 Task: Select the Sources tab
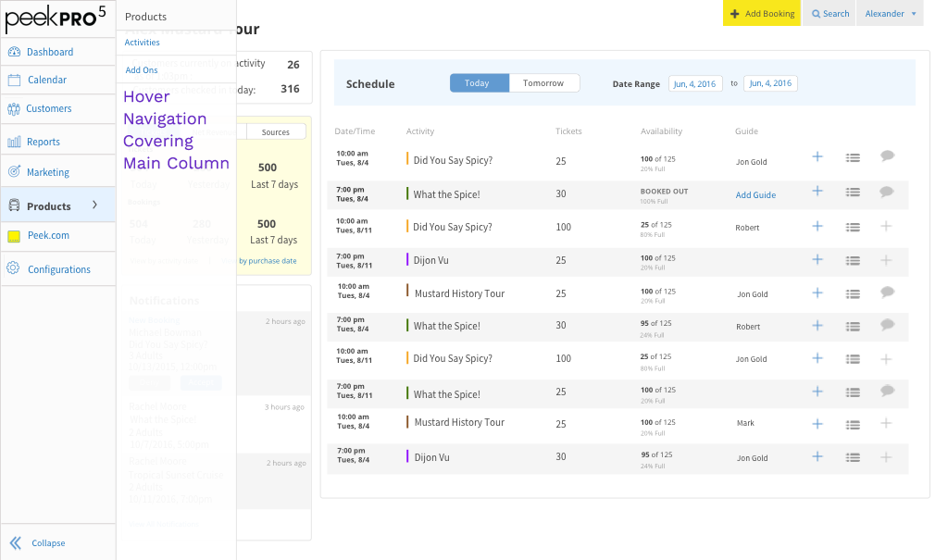[276, 131]
